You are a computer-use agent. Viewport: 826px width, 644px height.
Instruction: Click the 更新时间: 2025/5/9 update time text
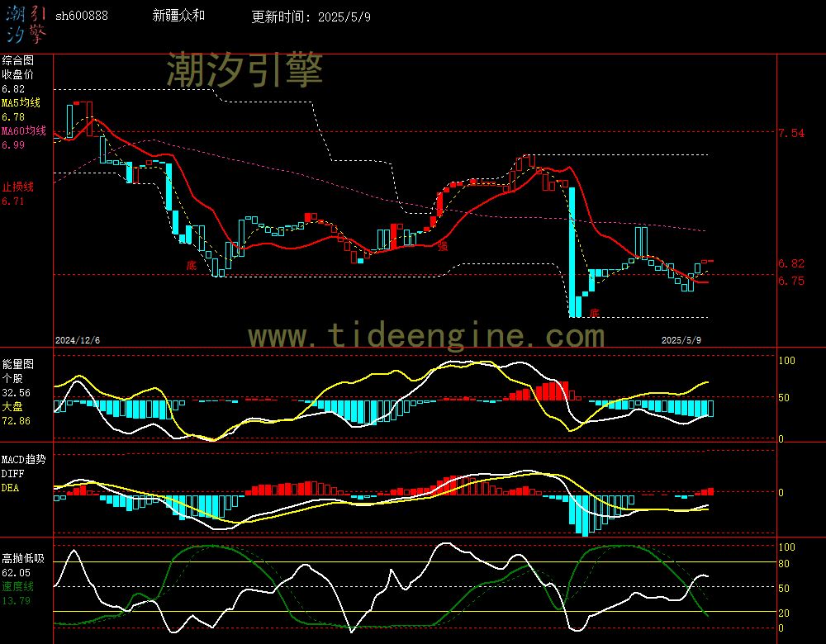(x=311, y=17)
